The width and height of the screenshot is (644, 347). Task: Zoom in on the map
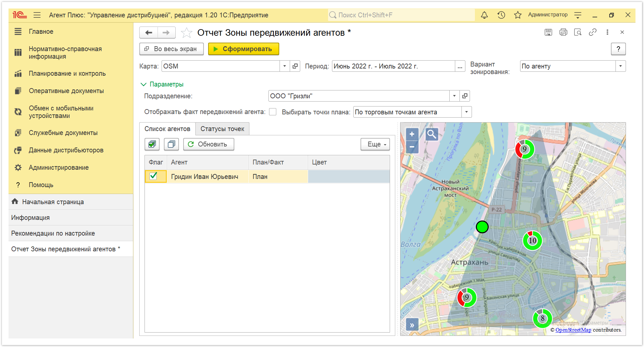point(412,134)
